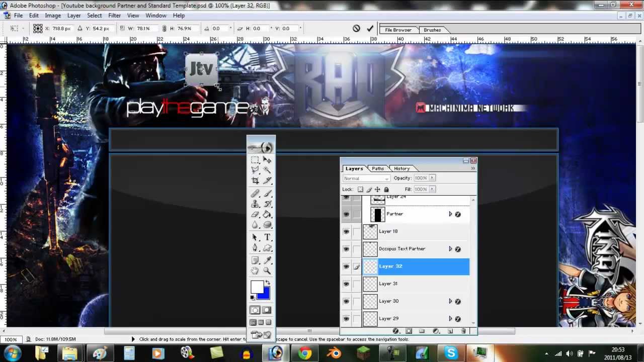Select the Custom Shape tool
The image size is (644, 362).
pyautogui.click(x=267, y=248)
